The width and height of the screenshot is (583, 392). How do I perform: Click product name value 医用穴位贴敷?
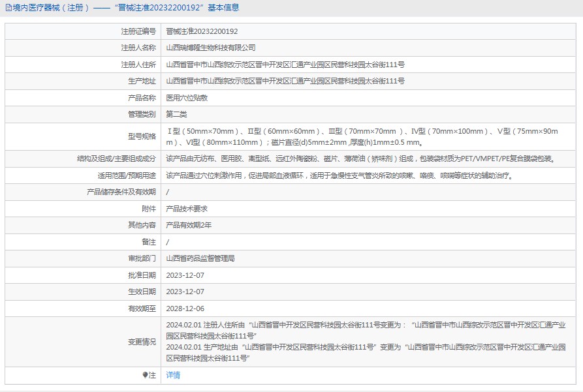click(187, 98)
